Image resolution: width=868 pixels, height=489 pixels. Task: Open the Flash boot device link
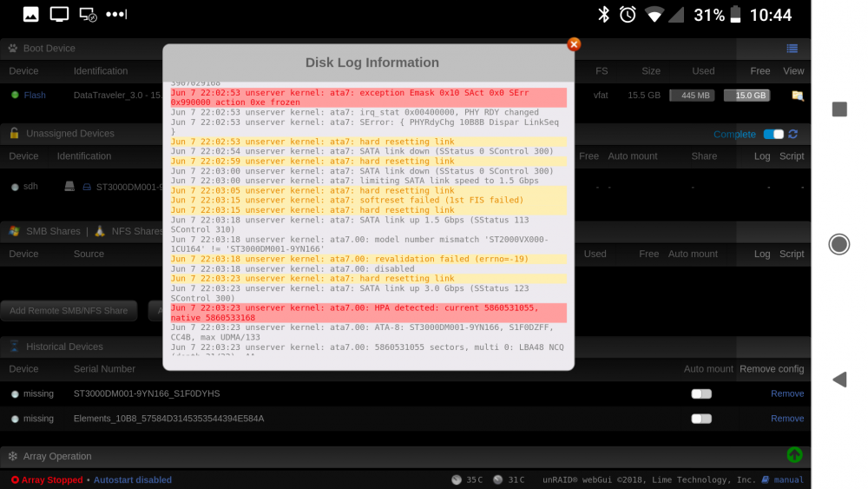pos(35,96)
